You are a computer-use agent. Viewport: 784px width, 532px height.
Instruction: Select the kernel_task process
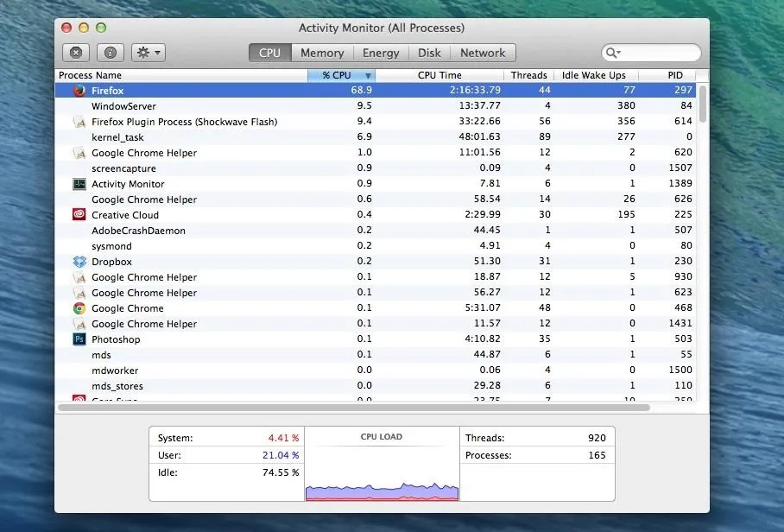coord(375,137)
